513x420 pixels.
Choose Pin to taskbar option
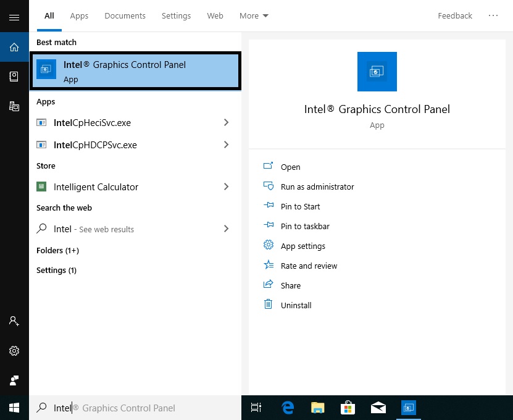(304, 227)
